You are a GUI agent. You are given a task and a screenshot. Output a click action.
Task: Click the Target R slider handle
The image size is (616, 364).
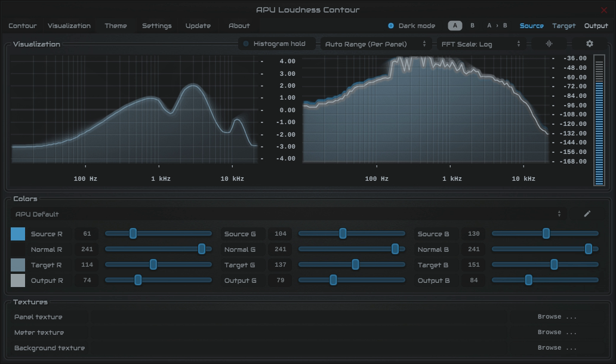click(153, 264)
